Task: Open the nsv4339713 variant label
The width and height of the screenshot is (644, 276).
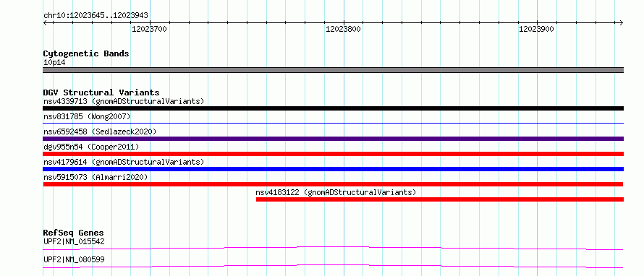Action: coord(124,101)
